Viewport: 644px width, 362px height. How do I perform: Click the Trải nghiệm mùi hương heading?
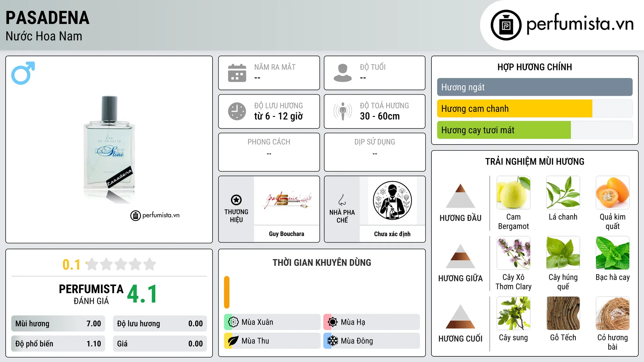coord(535,162)
